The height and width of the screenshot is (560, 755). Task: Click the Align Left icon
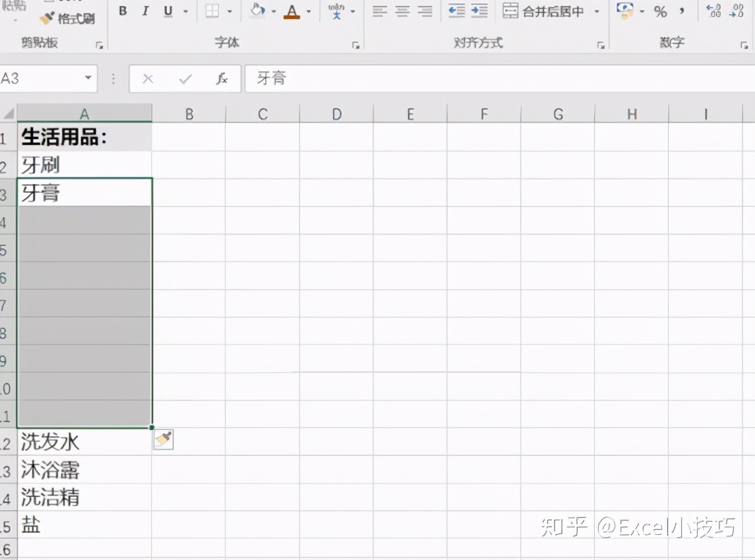click(380, 11)
